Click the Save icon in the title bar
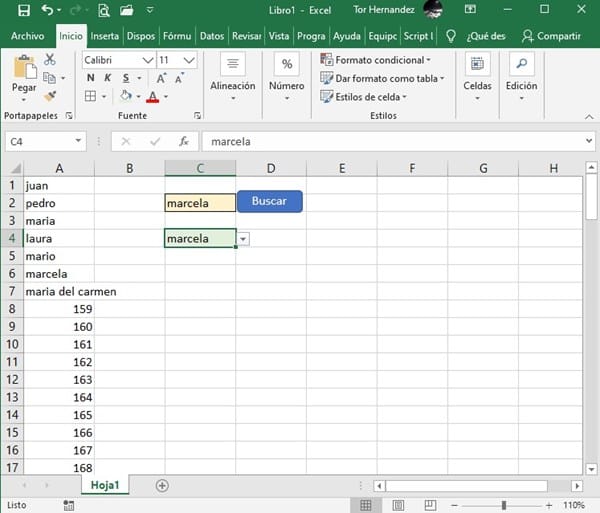Screen dimensions: 600x513 (22, 11)
